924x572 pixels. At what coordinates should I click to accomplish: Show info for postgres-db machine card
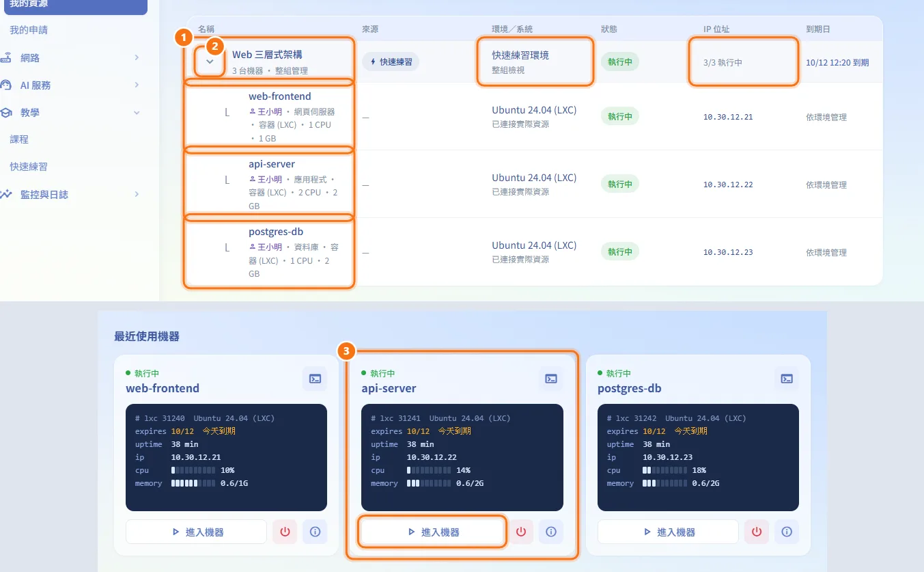coord(787,532)
